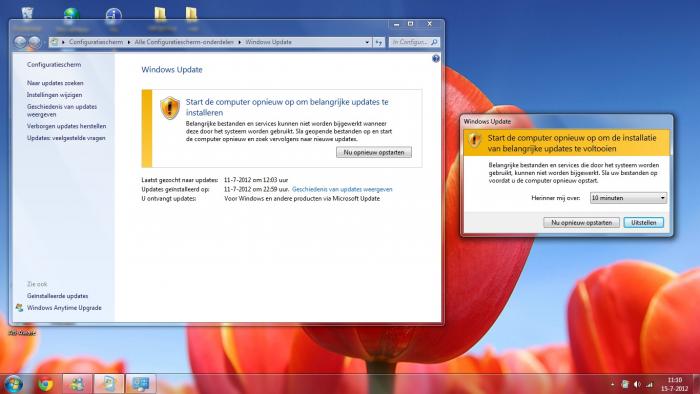Open the clock showing 11:10
Viewport: 700px width, 394px height.
675,380
